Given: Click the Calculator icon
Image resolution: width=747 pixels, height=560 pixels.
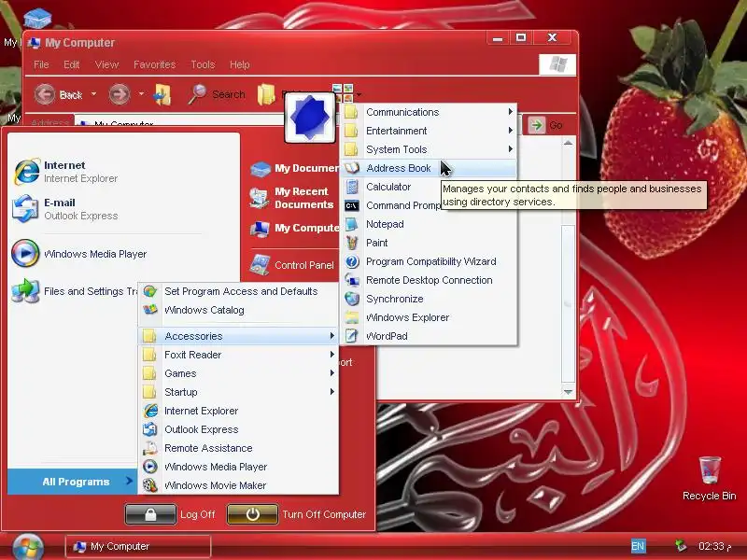Looking at the screenshot, I should pyautogui.click(x=352, y=187).
